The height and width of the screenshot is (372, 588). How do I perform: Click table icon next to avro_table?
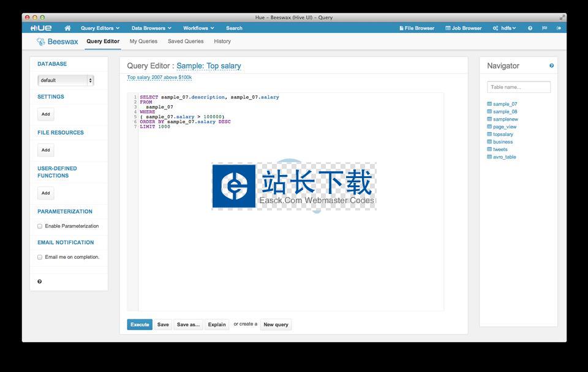(489, 157)
